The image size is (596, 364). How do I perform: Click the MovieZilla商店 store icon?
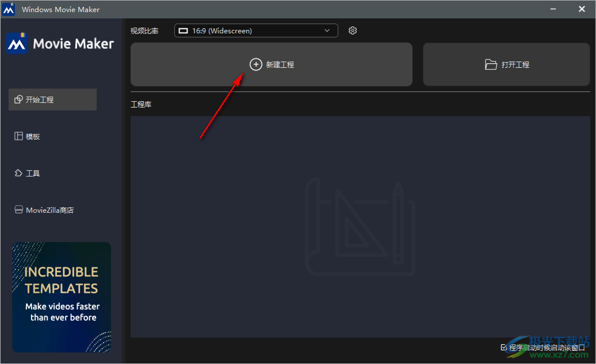coord(18,210)
